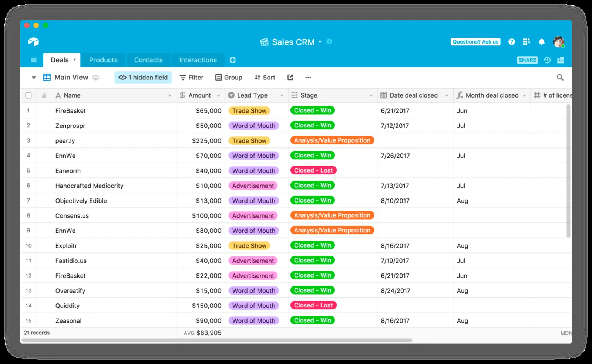
Task: Switch to the Contacts tab
Action: coord(148,60)
